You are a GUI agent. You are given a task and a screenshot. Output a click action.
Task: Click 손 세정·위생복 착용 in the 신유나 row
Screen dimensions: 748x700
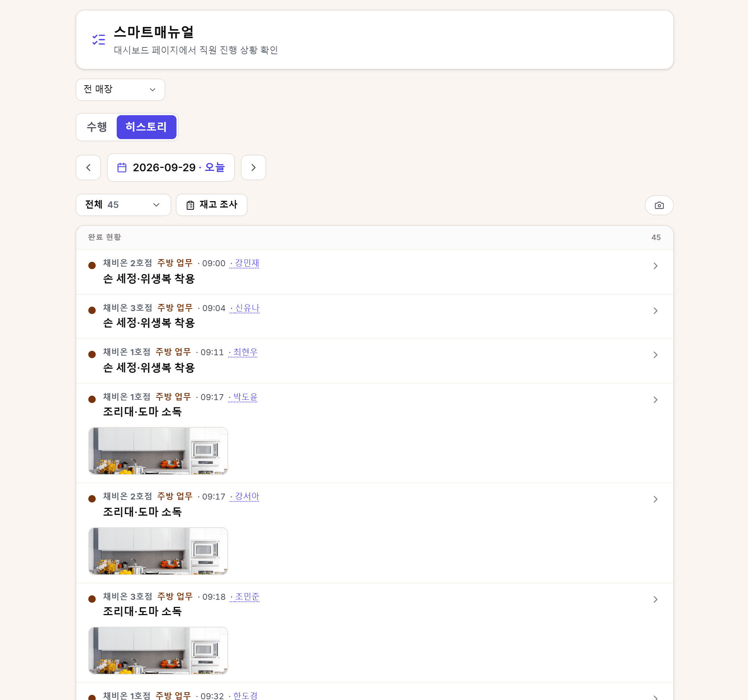point(149,323)
